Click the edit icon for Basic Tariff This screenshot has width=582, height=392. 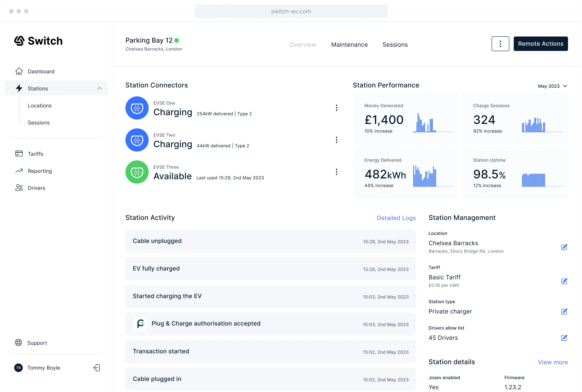[x=564, y=281]
